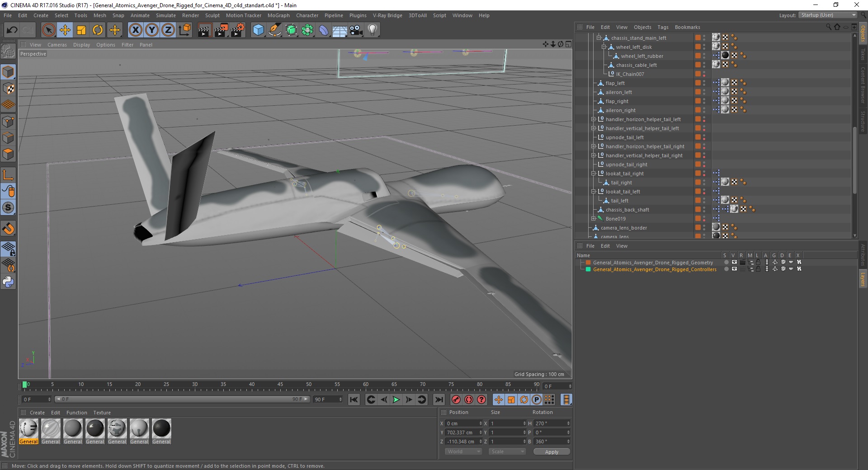The height and width of the screenshot is (470, 868).
Task: Toggle visibility dots for tail_right
Action: [x=704, y=183]
